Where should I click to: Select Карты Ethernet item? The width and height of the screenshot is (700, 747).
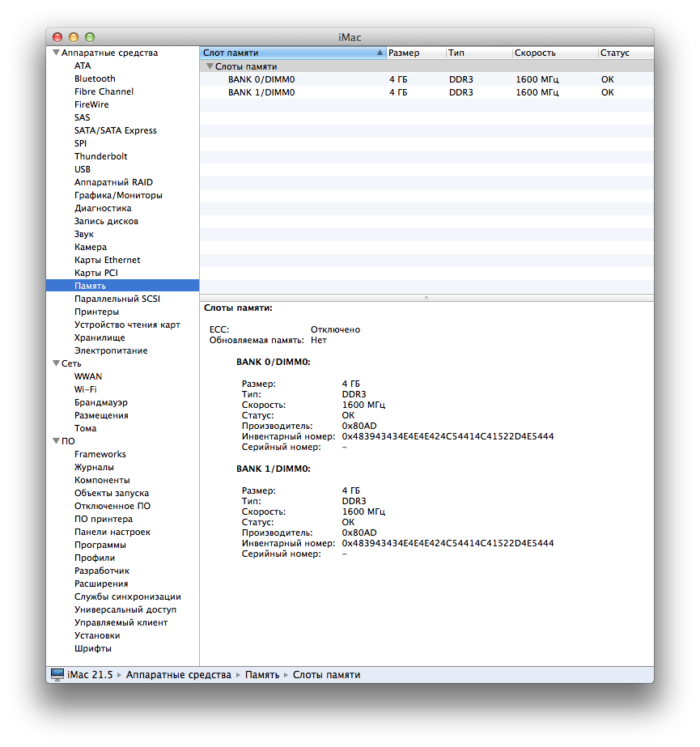tap(107, 260)
